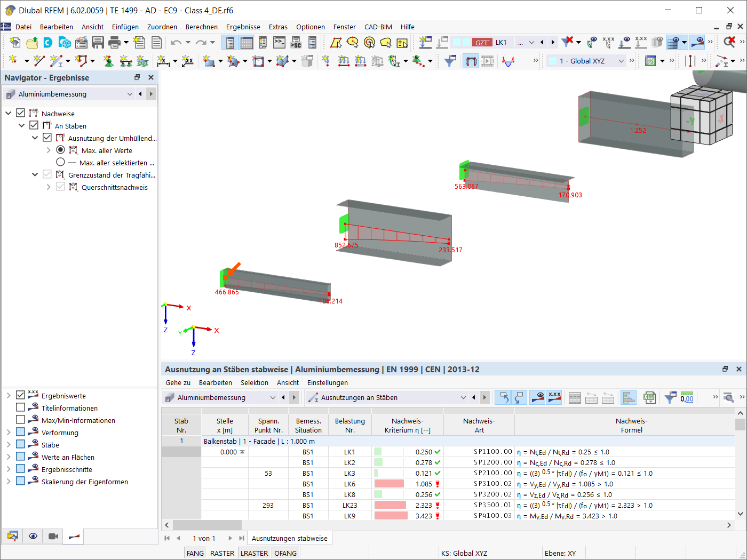Click the new file icon in toolbar
This screenshot has width=747, height=560.
point(15,43)
